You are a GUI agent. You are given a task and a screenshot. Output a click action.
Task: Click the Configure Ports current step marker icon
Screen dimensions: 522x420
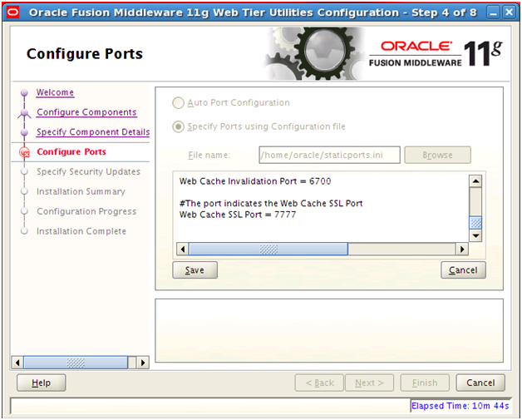coord(24,152)
